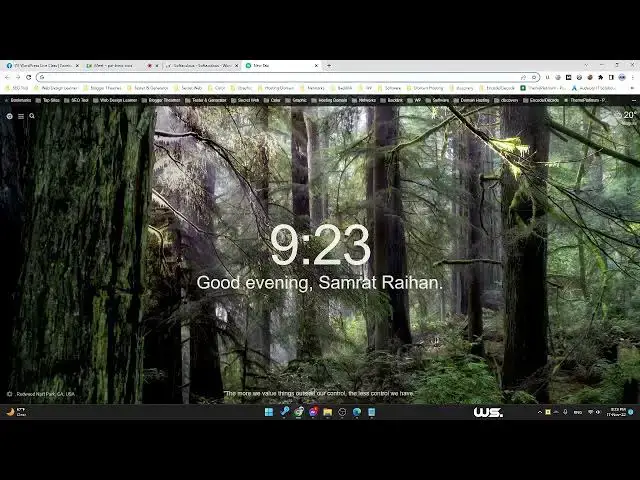
Task: Open the Secret Web bookmark folder in Chrome bar
Action: (x=188, y=88)
